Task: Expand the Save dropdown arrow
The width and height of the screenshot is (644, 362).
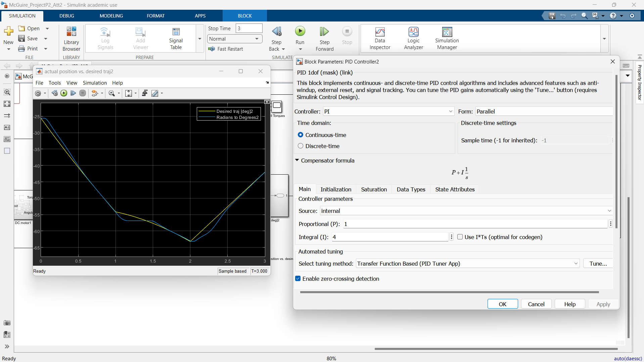Action: (46, 39)
